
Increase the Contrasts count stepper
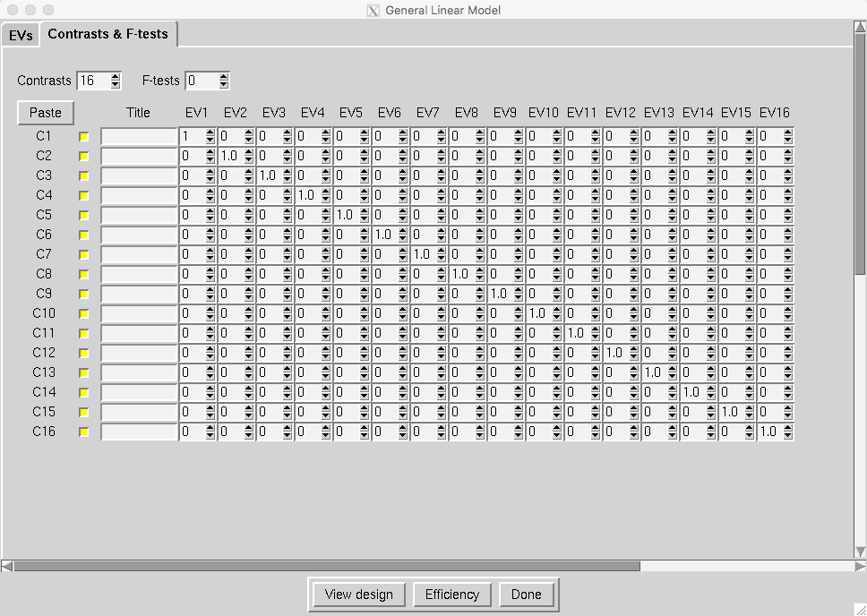(115, 77)
